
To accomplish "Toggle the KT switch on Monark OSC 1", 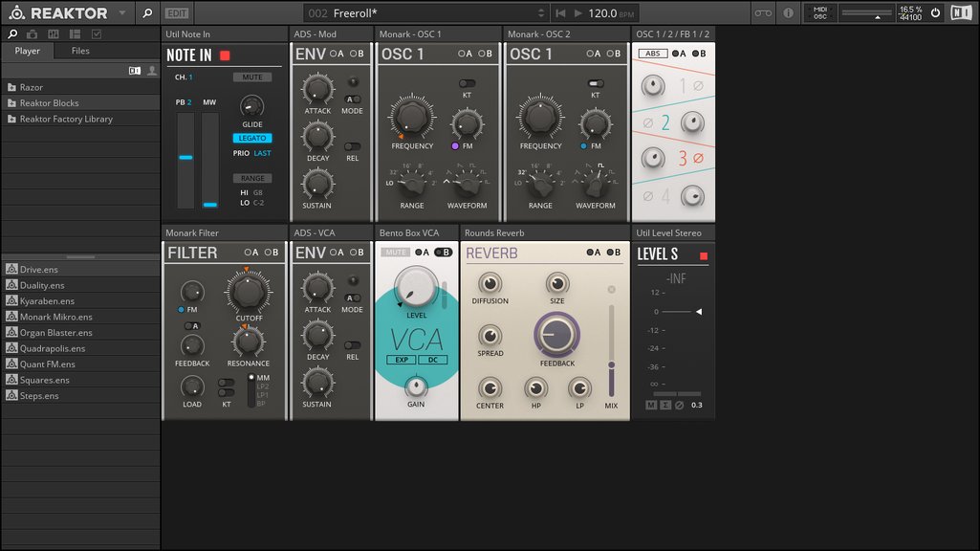I will [467, 83].
